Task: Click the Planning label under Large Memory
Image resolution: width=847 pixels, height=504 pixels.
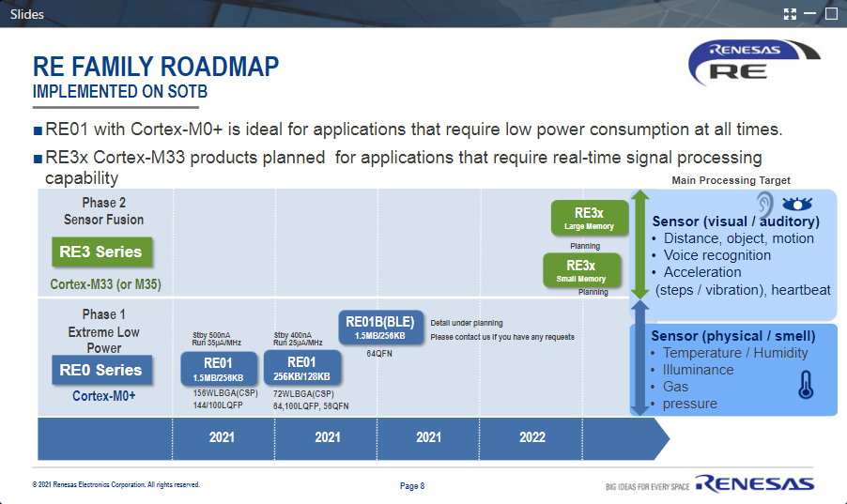Action: (x=585, y=246)
